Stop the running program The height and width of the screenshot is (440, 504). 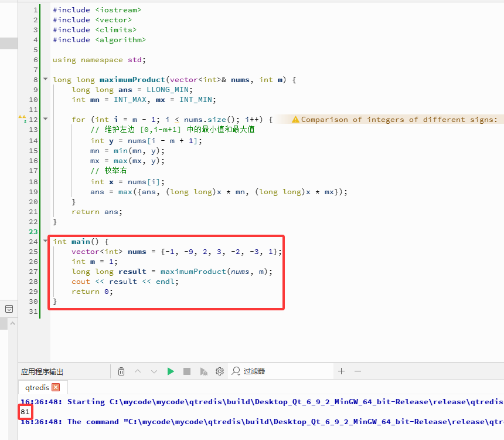[x=187, y=371]
